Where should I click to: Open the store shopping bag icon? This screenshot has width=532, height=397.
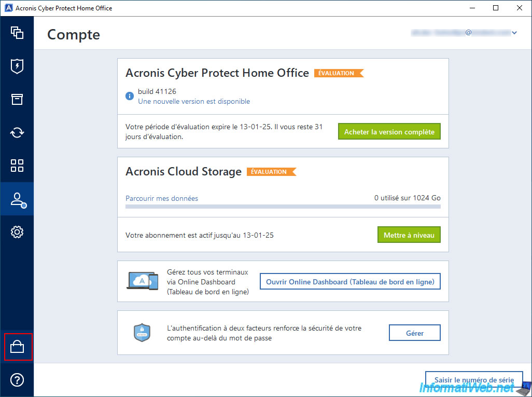point(17,347)
